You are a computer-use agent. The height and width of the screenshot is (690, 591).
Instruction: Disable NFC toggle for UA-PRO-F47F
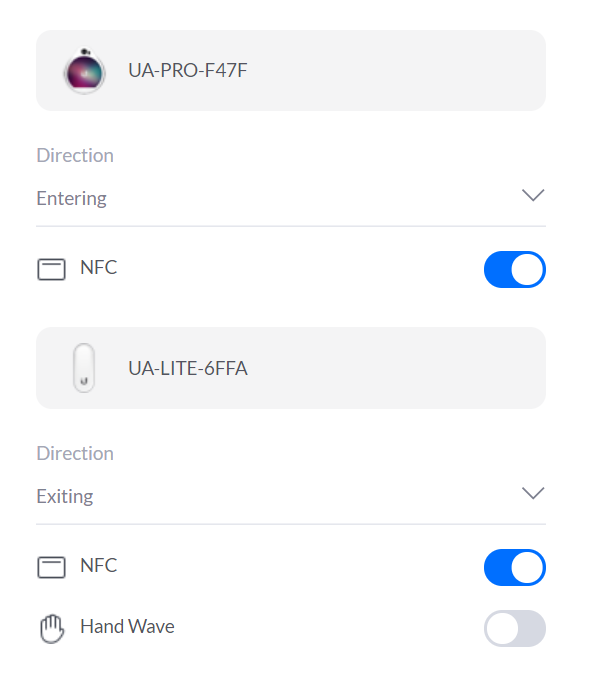(514, 269)
